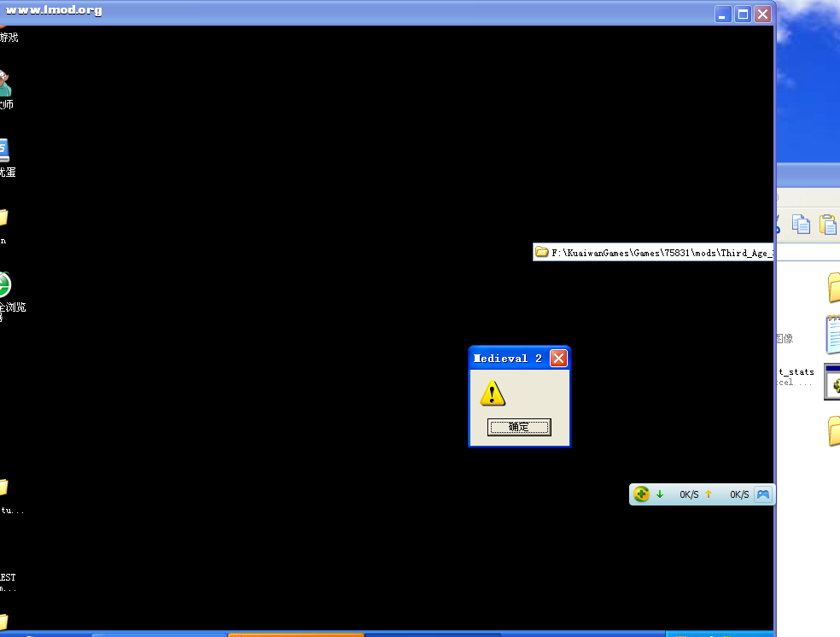This screenshot has width=840, height=637.
Task: Select the notepad text file icon
Action: coord(832,334)
